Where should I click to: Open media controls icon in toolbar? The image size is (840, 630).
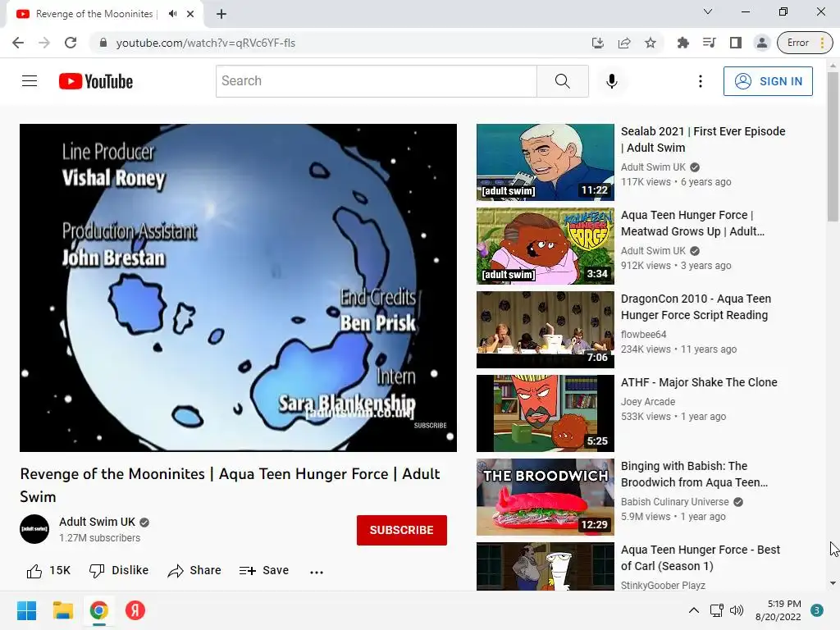click(710, 43)
